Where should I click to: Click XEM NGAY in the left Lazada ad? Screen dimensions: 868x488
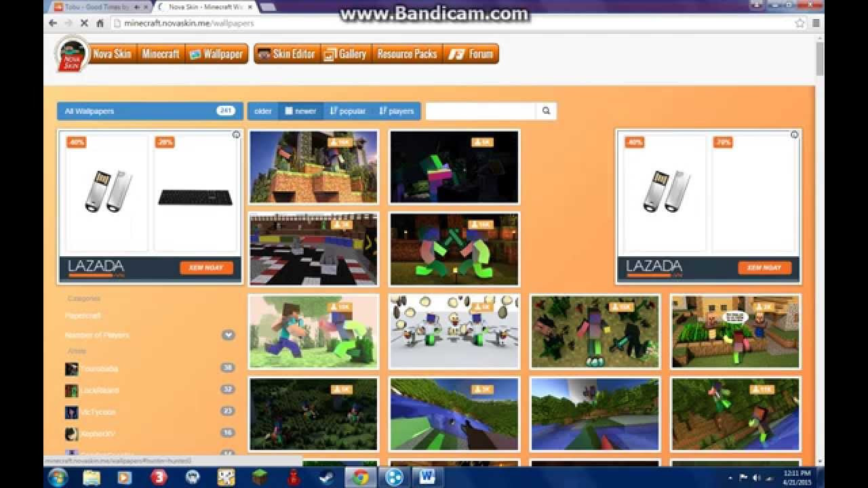coord(206,268)
